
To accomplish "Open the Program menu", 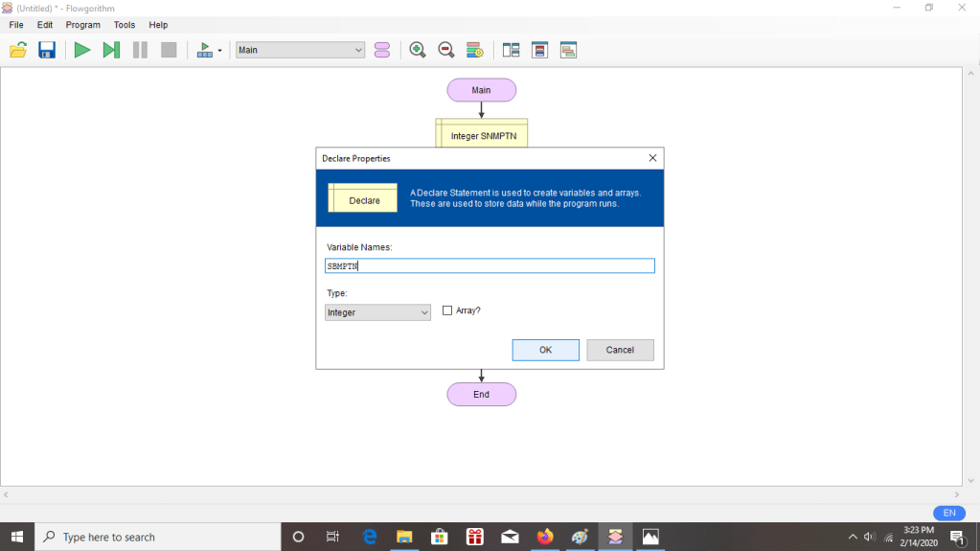I will 83,25.
